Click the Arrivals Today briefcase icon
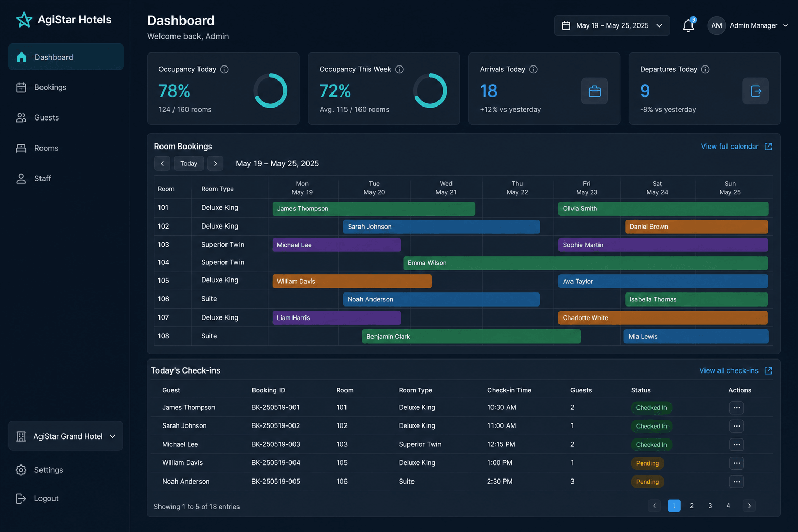This screenshot has height=532, width=798. [x=594, y=91]
